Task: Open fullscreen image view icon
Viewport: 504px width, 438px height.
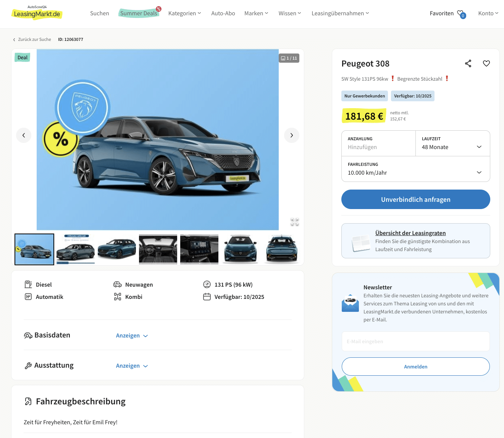Action: click(295, 222)
